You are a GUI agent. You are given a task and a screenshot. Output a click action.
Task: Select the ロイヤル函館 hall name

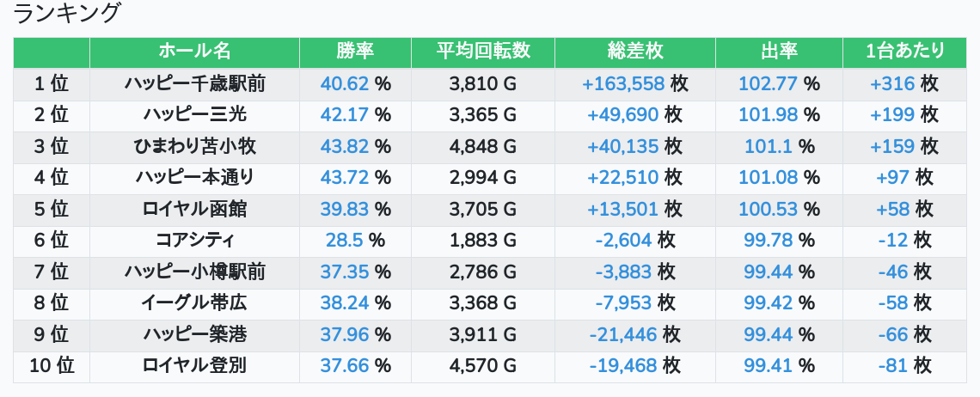tap(194, 209)
